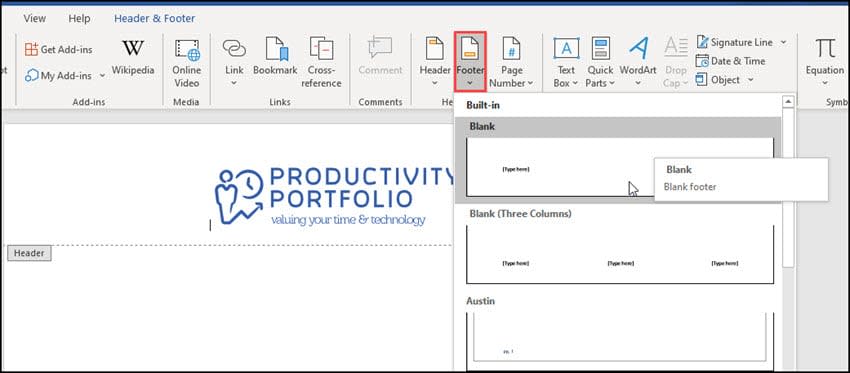850x373 pixels.
Task: Select the Blank footer thumbnail
Action: [x=620, y=167]
